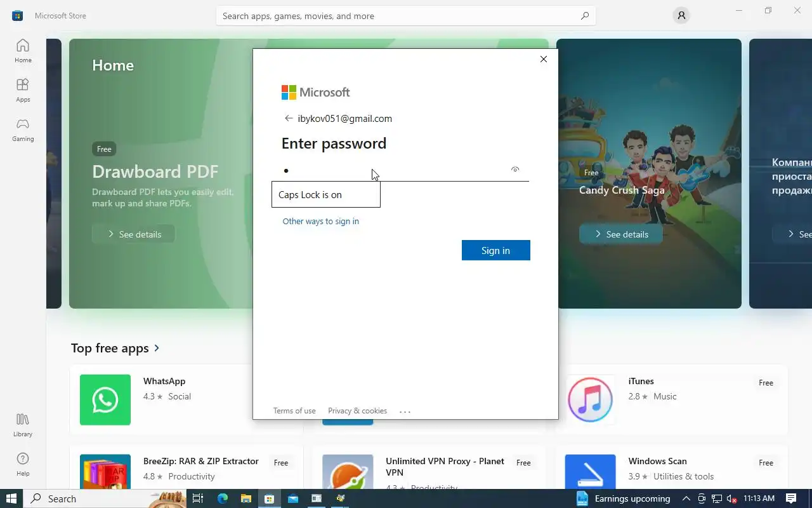Click See details for Candy Crush Saga

(x=620, y=234)
